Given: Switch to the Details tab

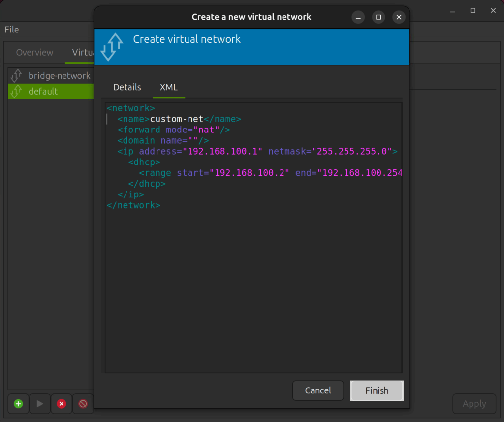Looking at the screenshot, I should pyautogui.click(x=127, y=87).
